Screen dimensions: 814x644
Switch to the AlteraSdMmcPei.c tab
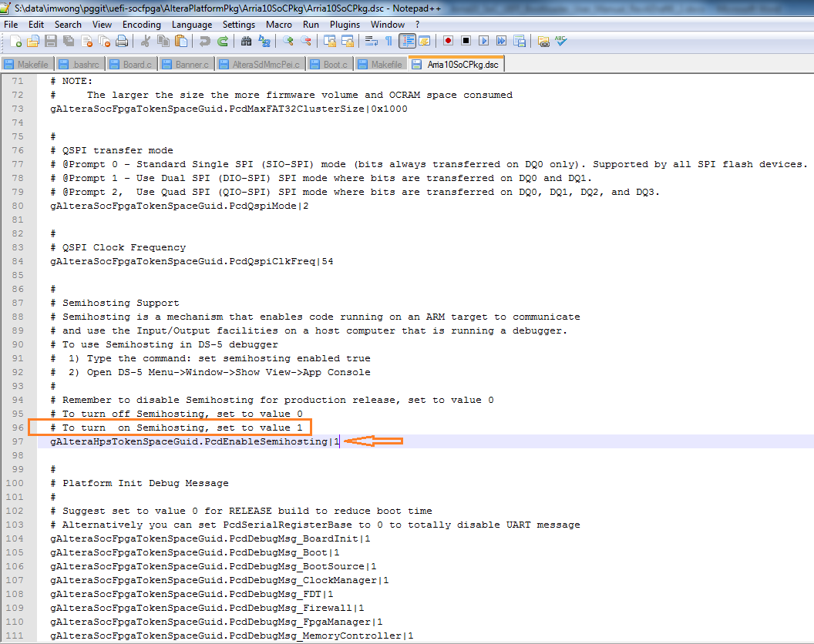[x=261, y=65]
